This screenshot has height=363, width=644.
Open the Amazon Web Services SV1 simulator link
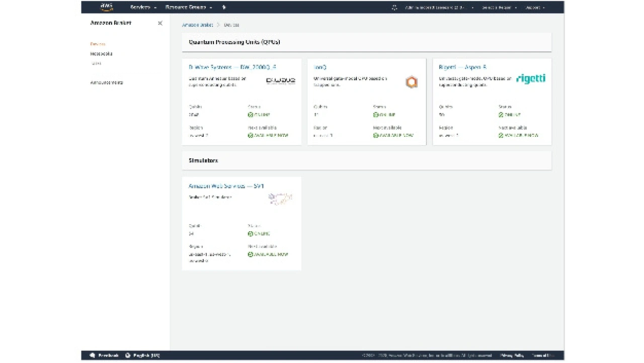tap(226, 186)
